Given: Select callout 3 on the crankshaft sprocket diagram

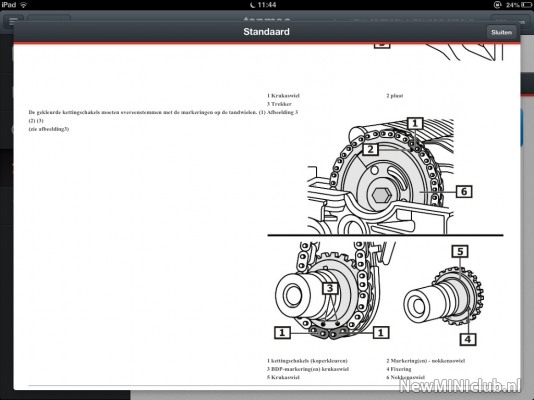Looking at the screenshot, I should (x=330, y=288).
